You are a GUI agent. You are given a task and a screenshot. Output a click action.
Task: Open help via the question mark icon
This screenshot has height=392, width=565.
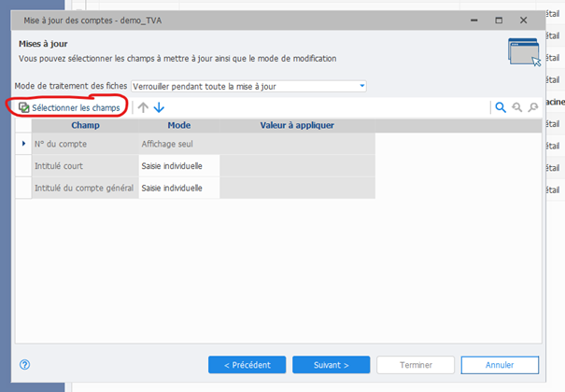pos(24,364)
